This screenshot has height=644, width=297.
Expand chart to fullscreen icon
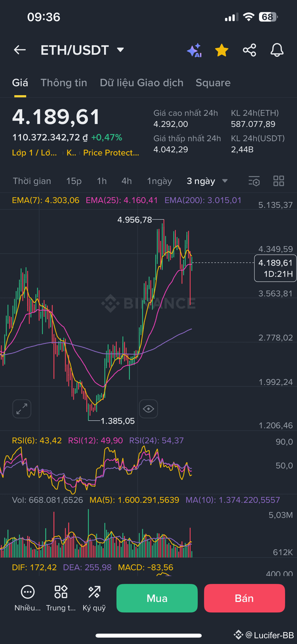point(22,409)
